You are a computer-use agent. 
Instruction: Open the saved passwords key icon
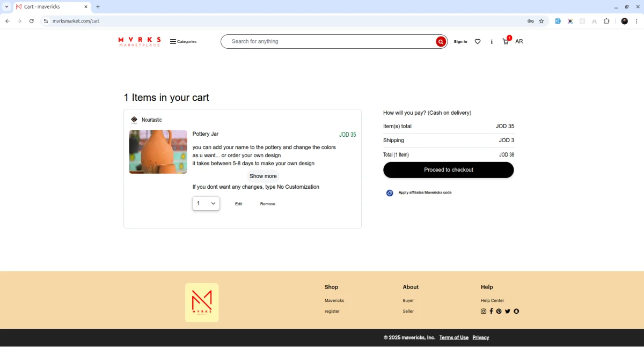530,21
